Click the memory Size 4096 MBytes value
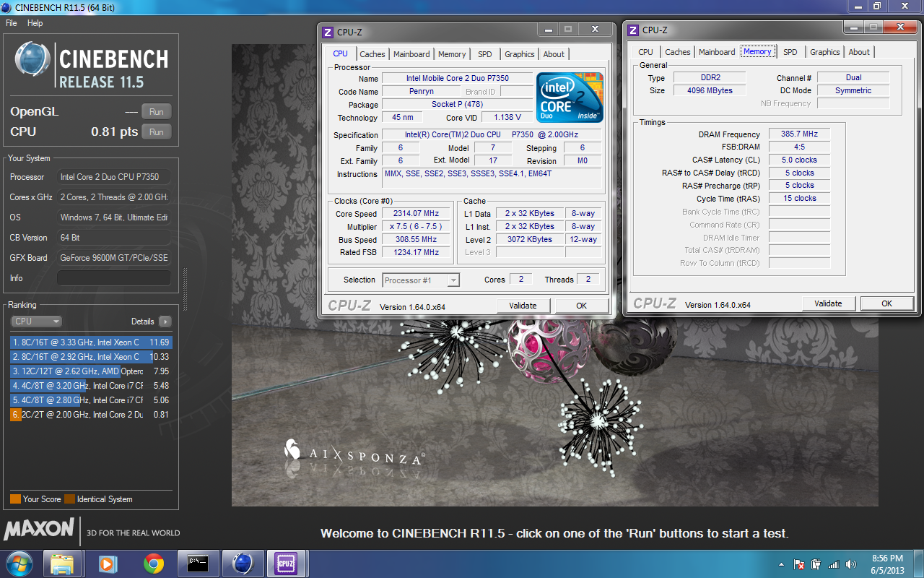Screen dimensions: 924x578 (x=710, y=91)
